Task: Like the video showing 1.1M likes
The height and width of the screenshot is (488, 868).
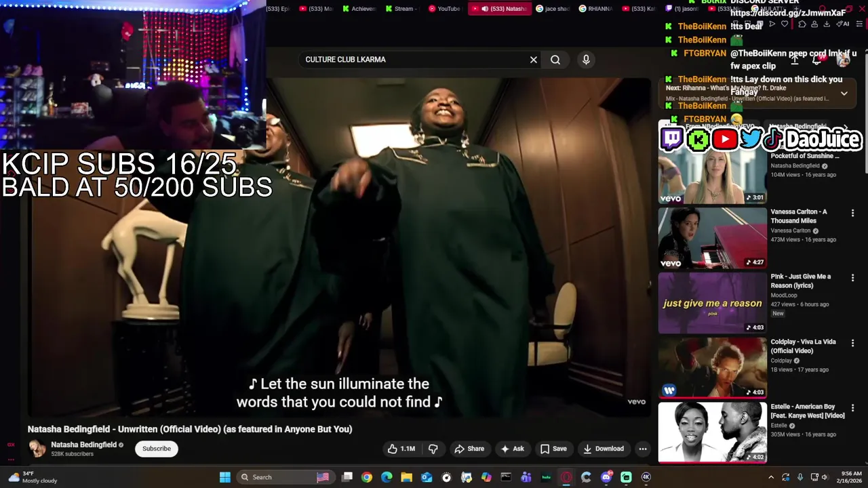Action: click(x=401, y=449)
